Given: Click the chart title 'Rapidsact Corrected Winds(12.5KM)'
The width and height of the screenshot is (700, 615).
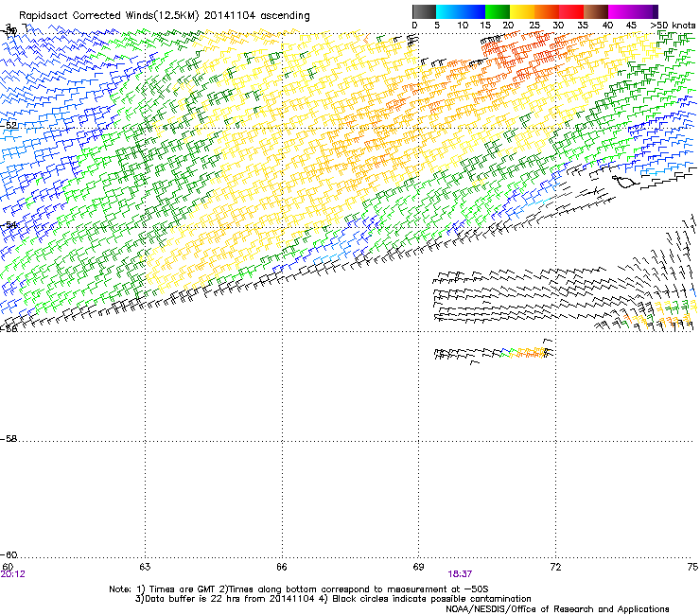Looking at the screenshot, I should click(109, 16).
